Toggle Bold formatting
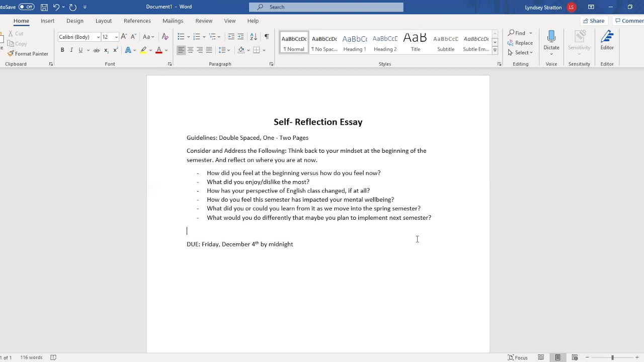This screenshot has width=644, height=362. coord(62,50)
